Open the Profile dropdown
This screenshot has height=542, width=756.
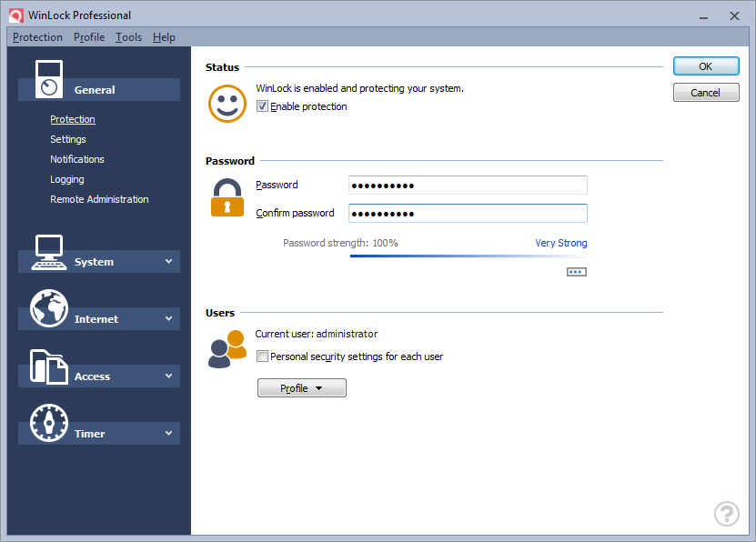[x=301, y=387]
